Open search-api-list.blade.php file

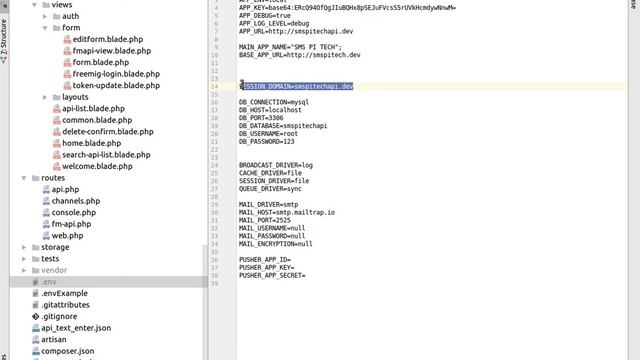coord(106,155)
